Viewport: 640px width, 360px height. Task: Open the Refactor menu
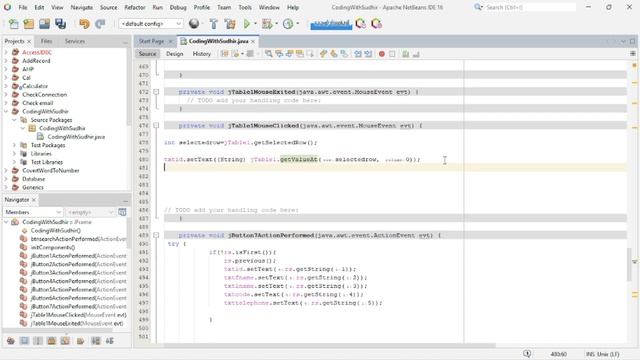tap(135, 7)
